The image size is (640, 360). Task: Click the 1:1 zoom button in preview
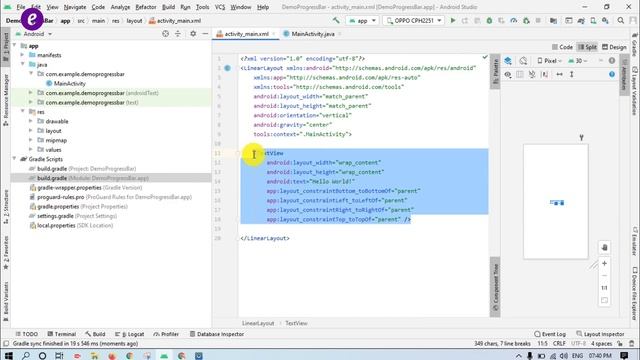pyautogui.click(x=604, y=288)
